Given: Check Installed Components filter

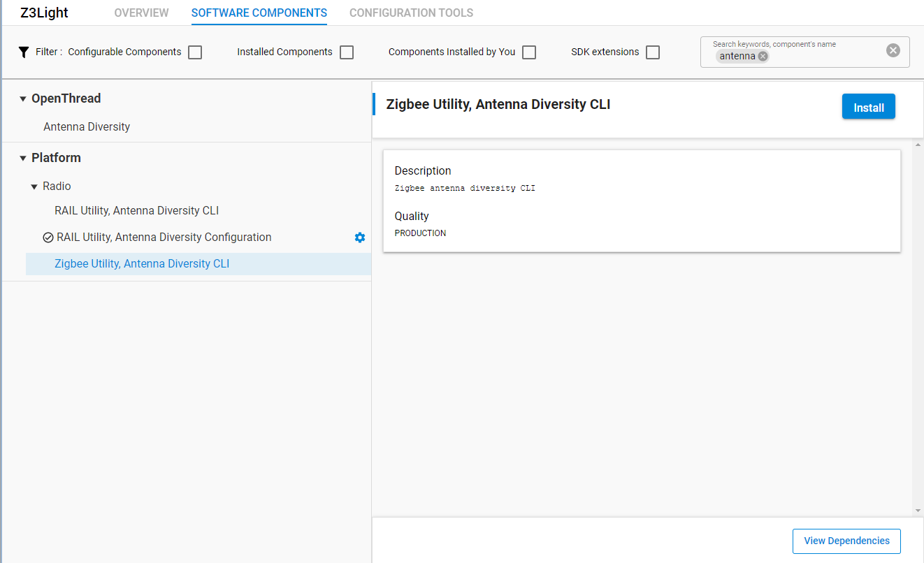Looking at the screenshot, I should click(x=346, y=52).
